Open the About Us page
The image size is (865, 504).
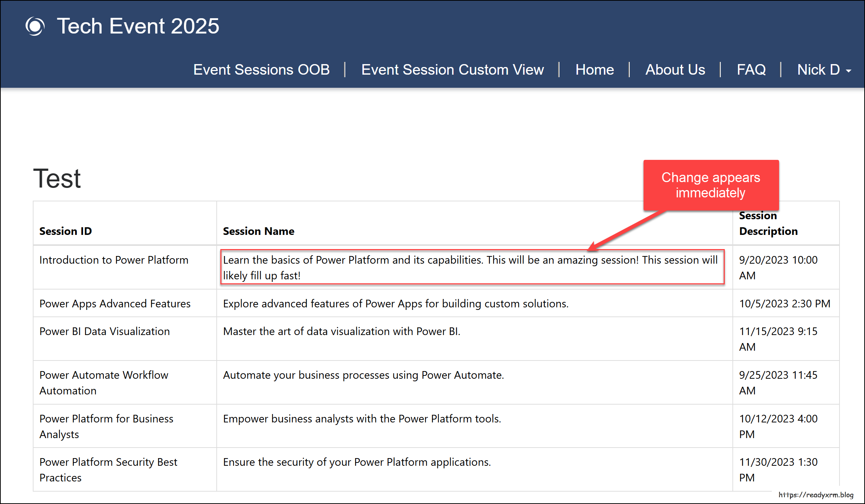point(675,70)
